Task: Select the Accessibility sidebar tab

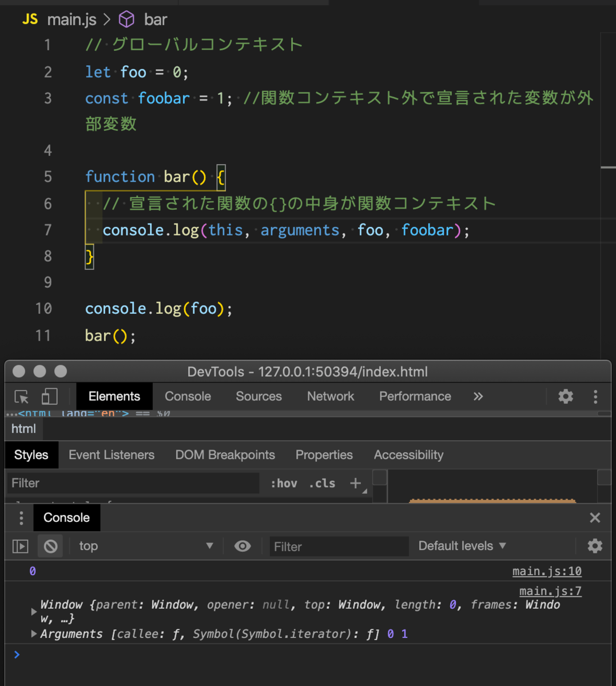Action: [409, 455]
